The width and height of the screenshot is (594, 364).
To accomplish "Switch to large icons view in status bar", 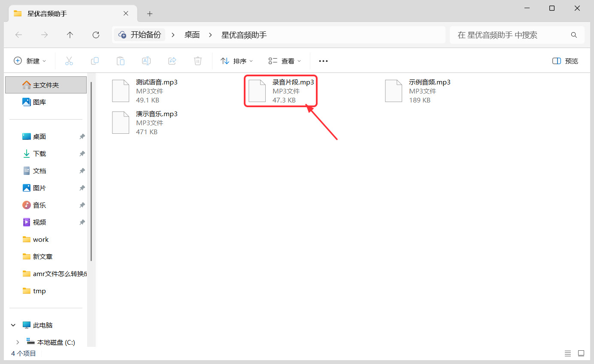I will 581,354.
